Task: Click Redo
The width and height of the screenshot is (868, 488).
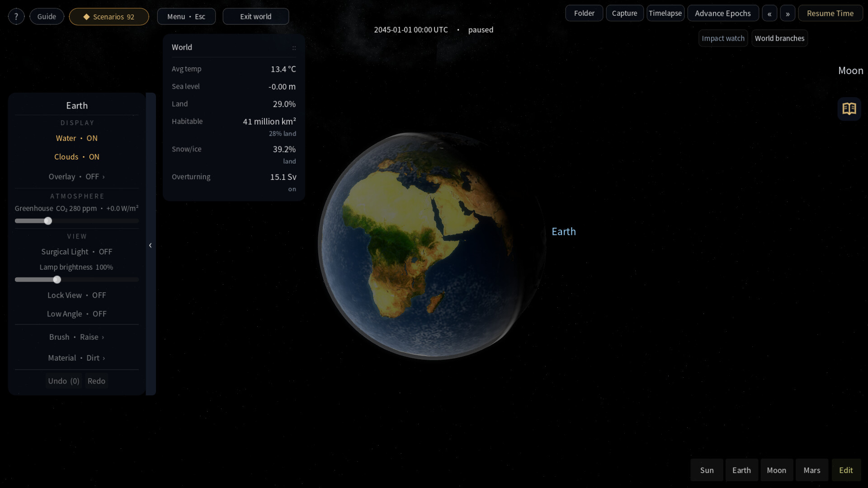Action: 96,381
